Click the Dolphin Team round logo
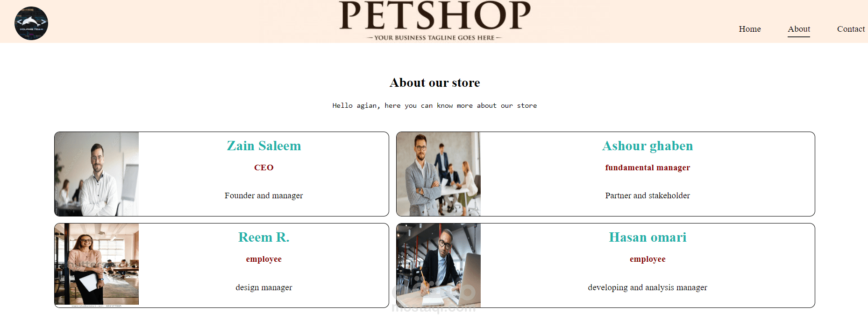The width and height of the screenshot is (868, 321). [x=31, y=23]
